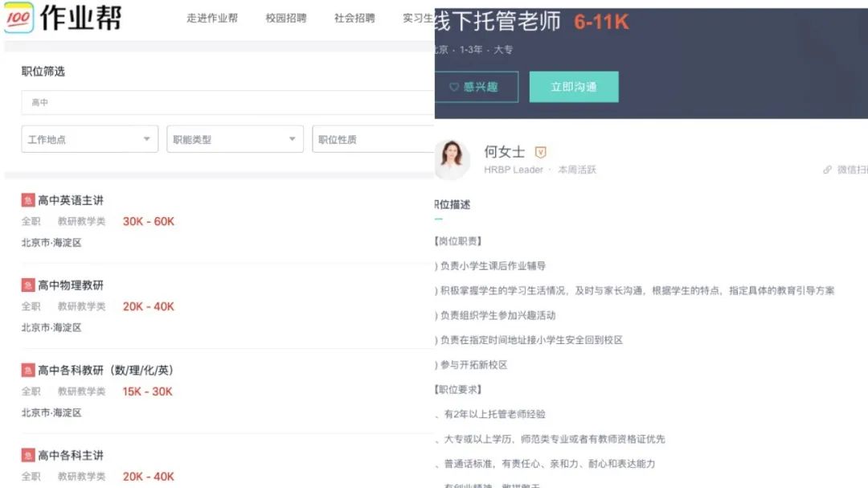Viewport: 868px width, 488px height.
Task: Toggle the 感兴趣 interest button
Action: tap(476, 87)
